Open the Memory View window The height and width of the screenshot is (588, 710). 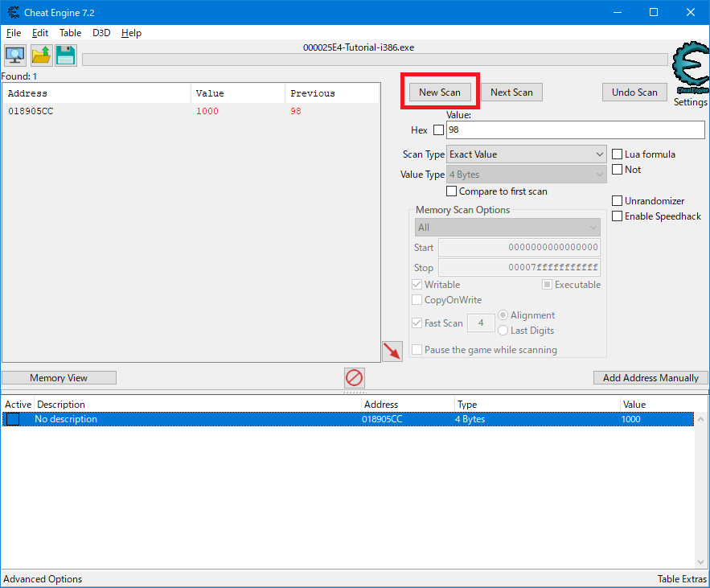click(59, 377)
